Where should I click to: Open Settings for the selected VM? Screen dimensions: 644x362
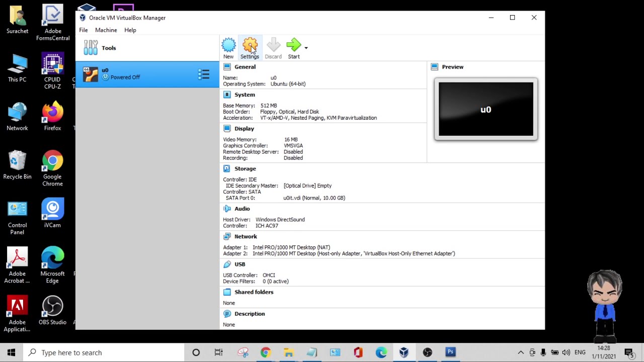[x=250, y=48]
